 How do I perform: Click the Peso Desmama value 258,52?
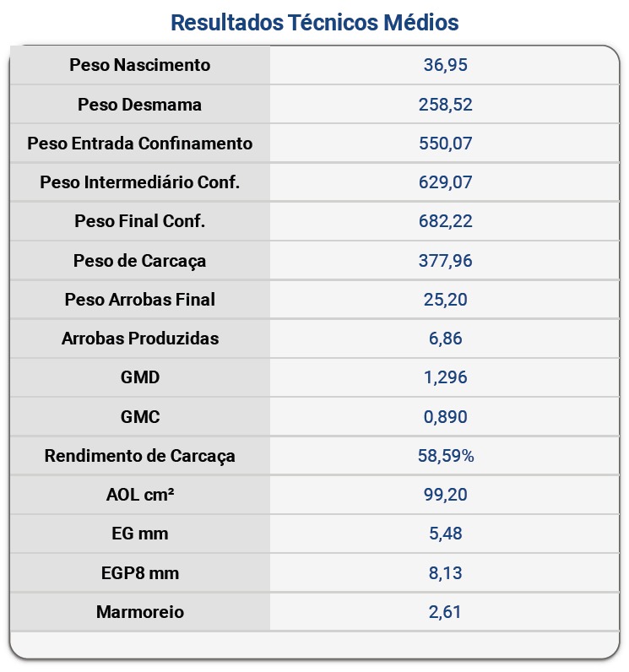tap(445, 105)
